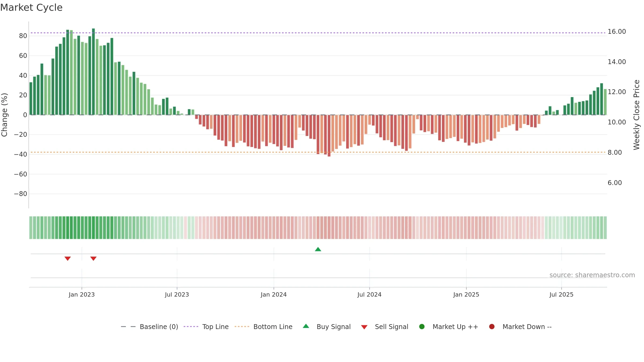Click the tallest green bar peaking above the top line
644x362 pixels.
click(93, 72)
